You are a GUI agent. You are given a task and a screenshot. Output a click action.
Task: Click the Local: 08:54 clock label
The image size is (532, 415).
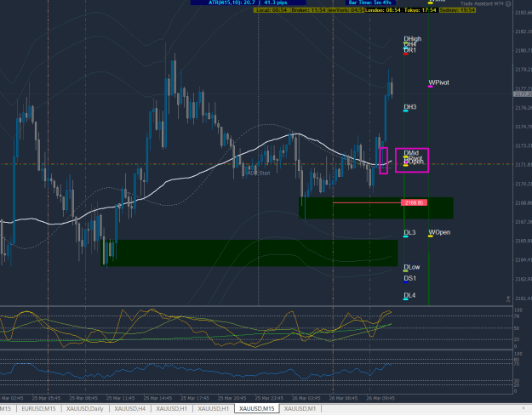coord(272,10)
